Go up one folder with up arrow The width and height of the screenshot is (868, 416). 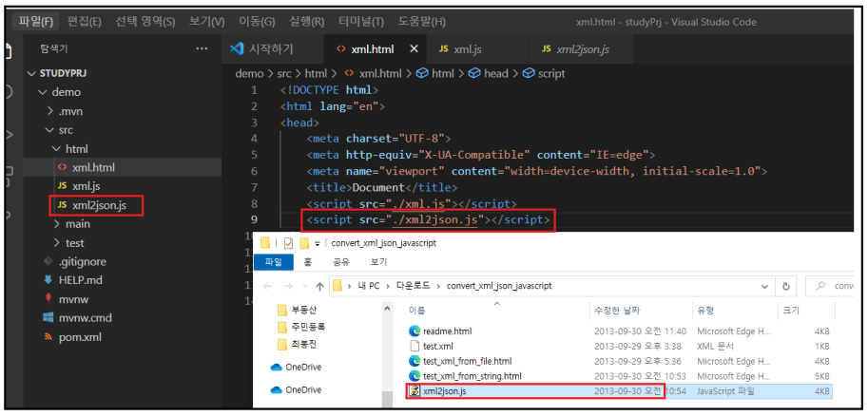pyautogui.click(x=319, y=286)
